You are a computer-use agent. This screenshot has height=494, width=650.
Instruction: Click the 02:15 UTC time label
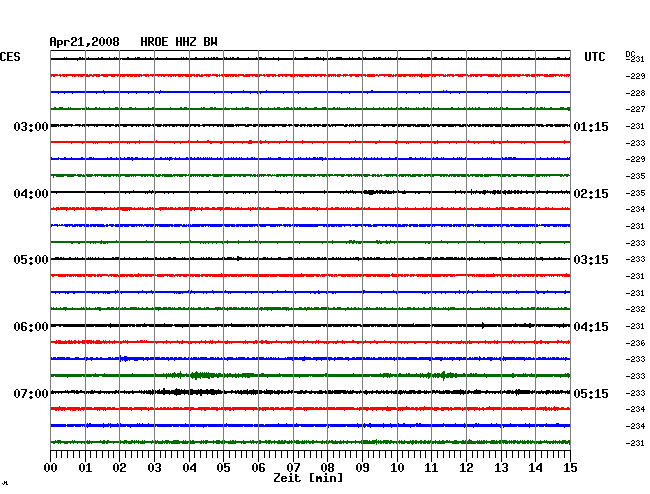click(591, 194)
